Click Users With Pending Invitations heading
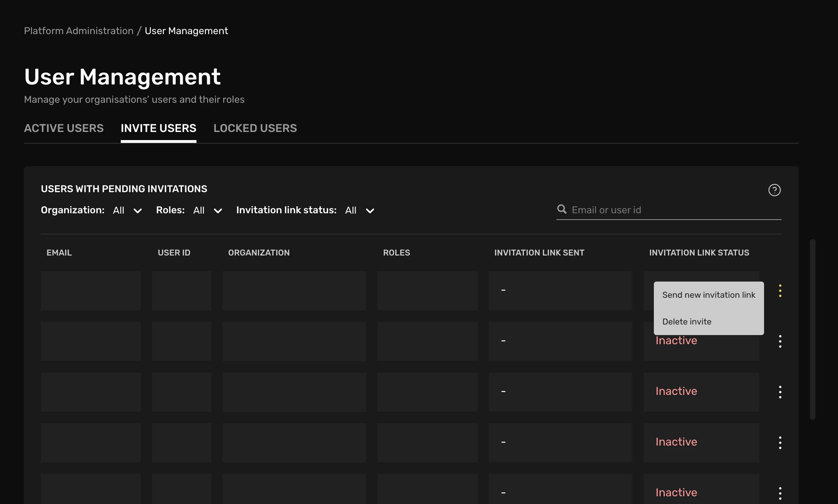The width and height of the screenshot is (838, 504). pyautogui.click(x=124, y=189)
